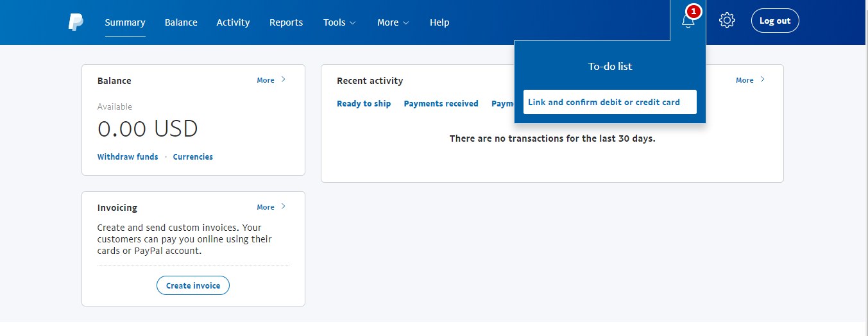868x336 pixels.
Task: Click the 0.00 USD balance amount
Action: click(x=148, y=129)
